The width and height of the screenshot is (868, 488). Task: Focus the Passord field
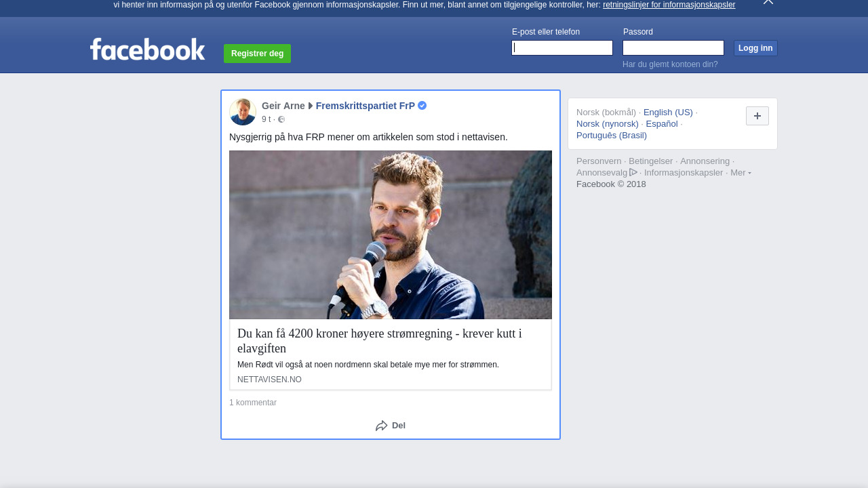673,47
